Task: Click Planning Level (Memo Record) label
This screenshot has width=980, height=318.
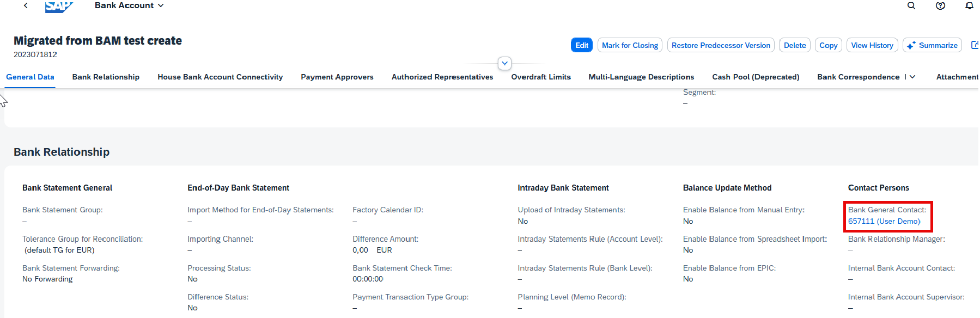Action: click(572, 297)
